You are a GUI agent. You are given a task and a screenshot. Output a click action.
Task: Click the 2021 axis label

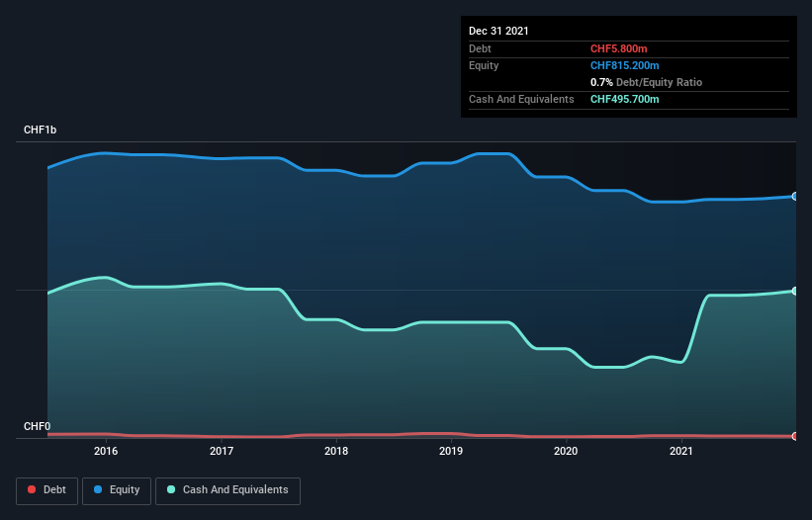coord(681,451)
